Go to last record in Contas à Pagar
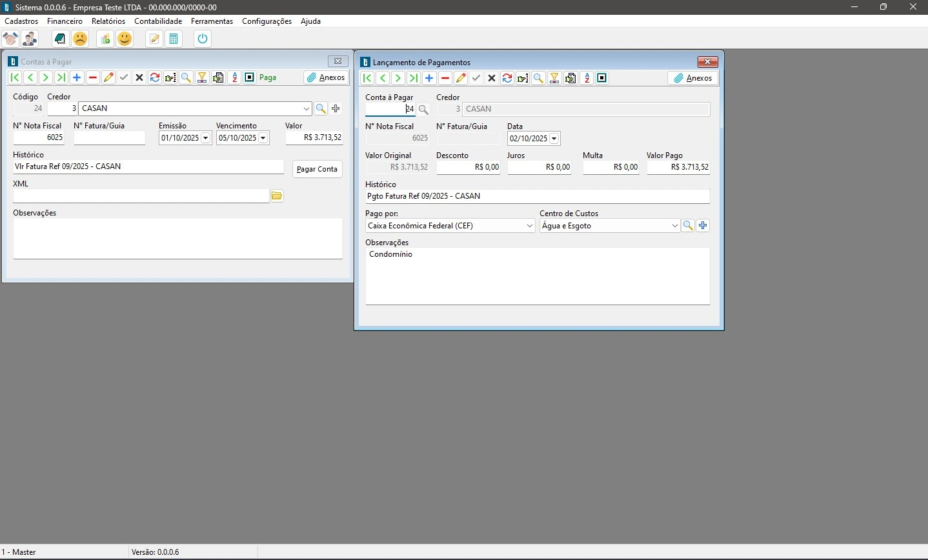 [x=61, y=78]
